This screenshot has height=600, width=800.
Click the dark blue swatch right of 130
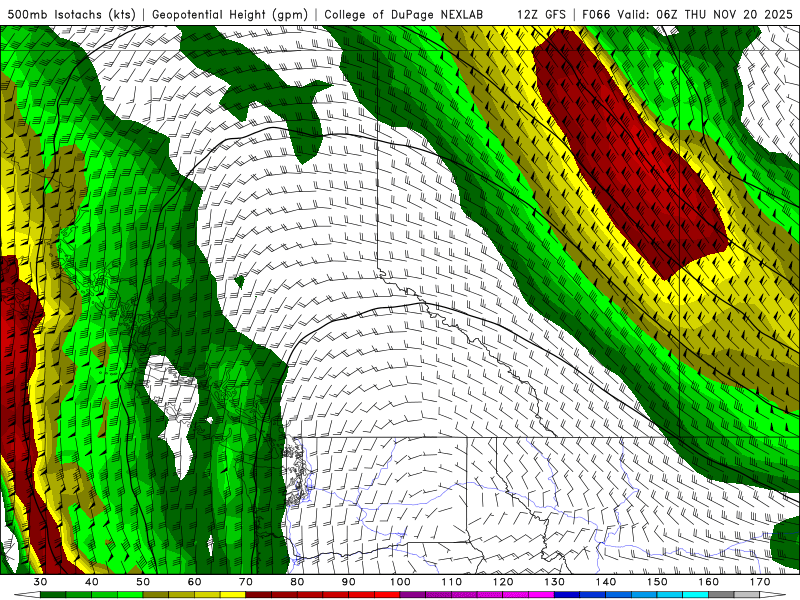tap(567, 595)
